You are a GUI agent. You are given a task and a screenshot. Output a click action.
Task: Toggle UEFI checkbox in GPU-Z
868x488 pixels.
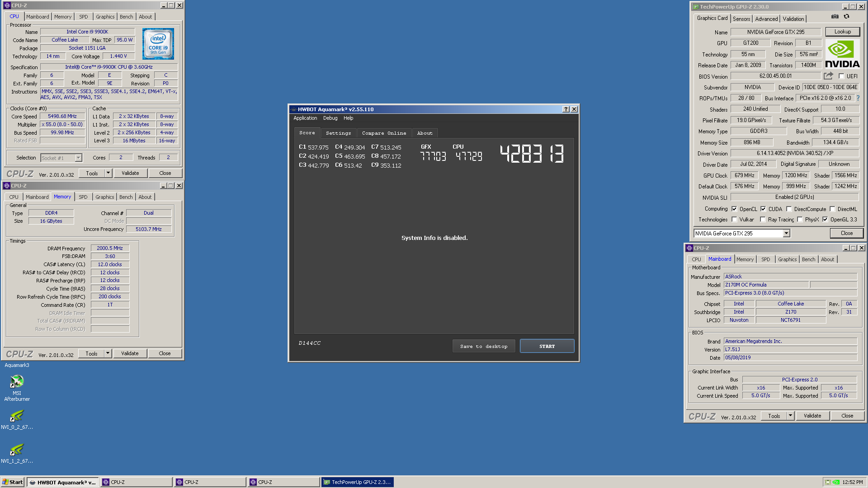(x=841, y=76)
